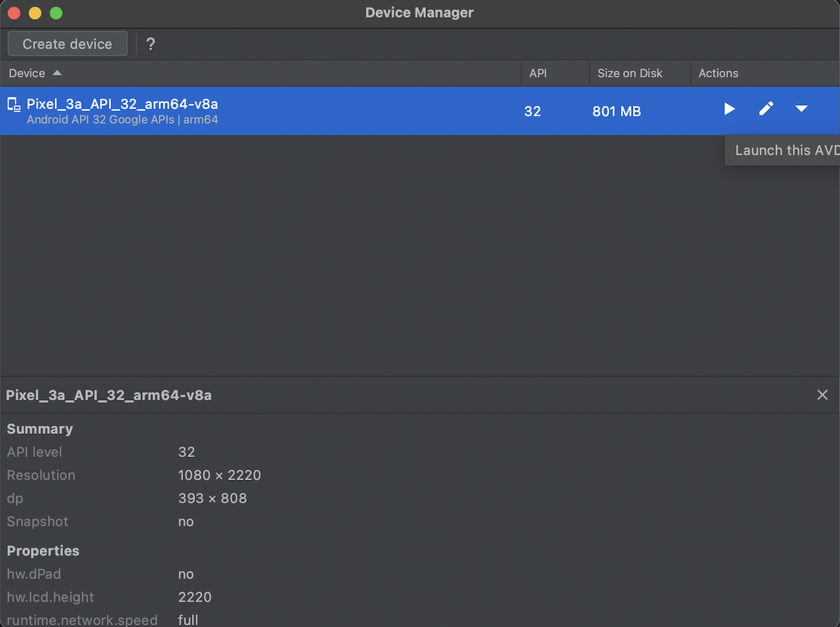The image size is (840, 627).
Task: Click the 801 MB size cell
Action: pyautogui.click(x=616, y=112)
